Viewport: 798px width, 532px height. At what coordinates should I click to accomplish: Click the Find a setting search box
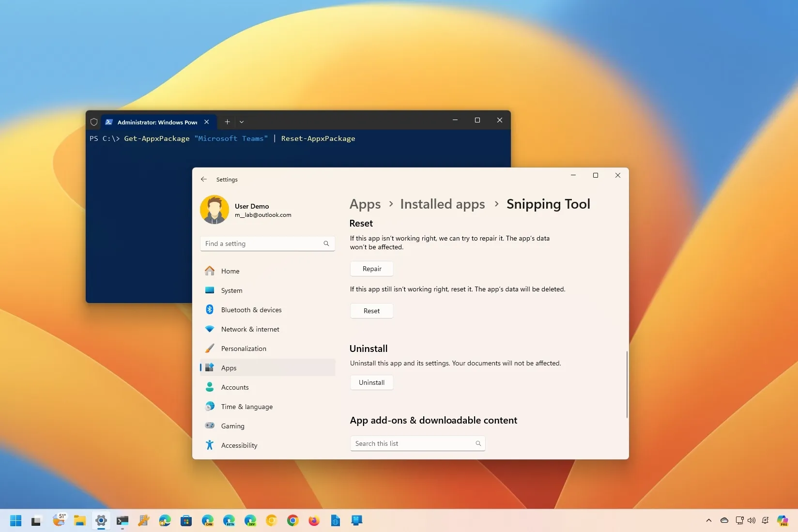click(266, 243)
